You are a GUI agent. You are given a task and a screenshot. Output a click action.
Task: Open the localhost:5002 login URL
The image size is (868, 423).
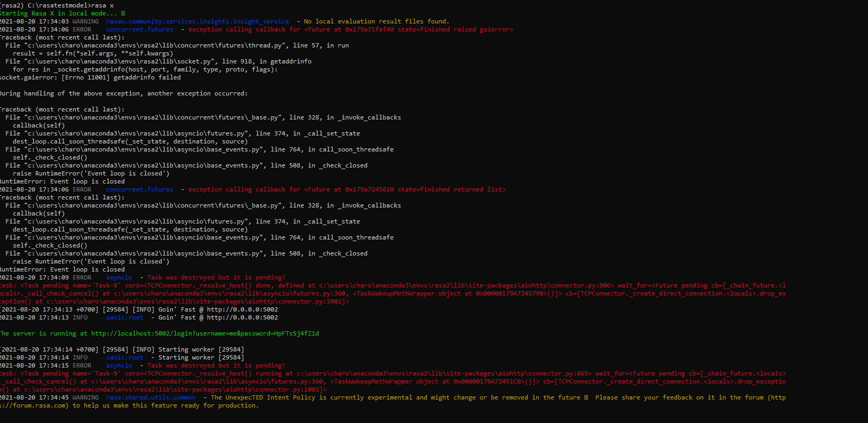pyautogui.click(x=205, y=333)
